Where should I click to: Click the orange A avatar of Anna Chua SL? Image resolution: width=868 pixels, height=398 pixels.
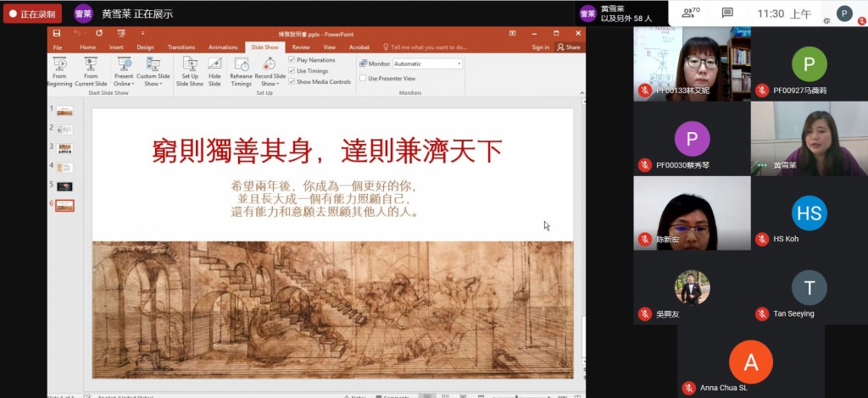[751, 362]
